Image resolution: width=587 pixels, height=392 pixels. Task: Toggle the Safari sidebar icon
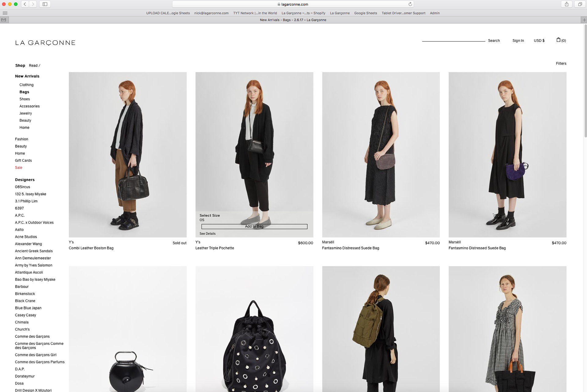click(x=45, y=4)
